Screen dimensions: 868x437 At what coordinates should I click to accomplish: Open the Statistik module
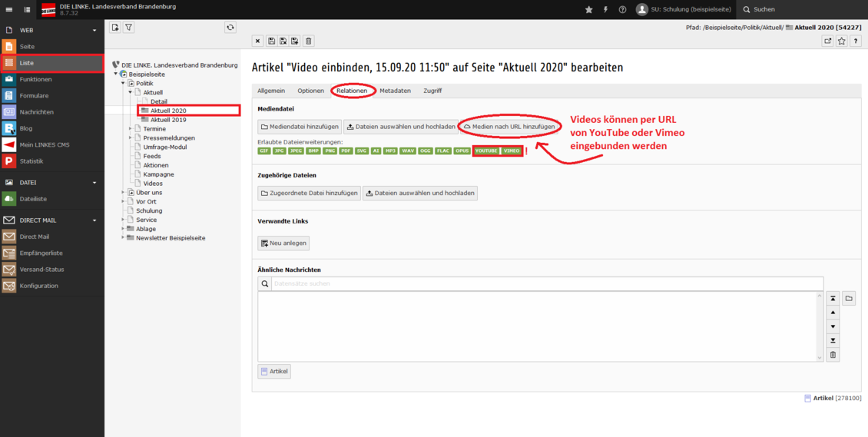coord(52,161)
